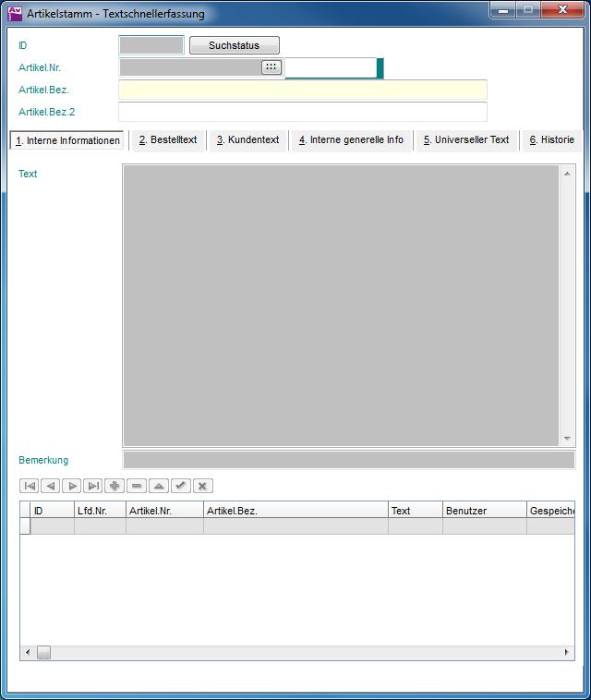Select Interne generelle Info tab
Screen dimensions: 591x700
(351, 140)
